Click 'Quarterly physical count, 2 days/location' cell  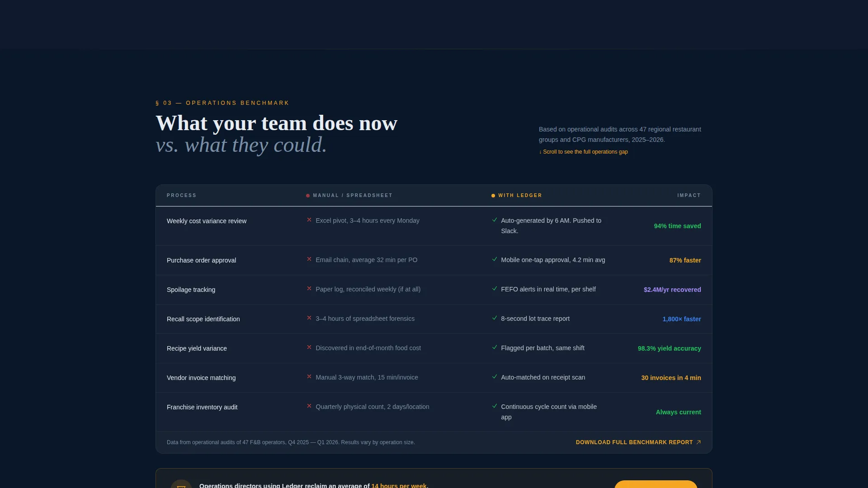(373, 407)
